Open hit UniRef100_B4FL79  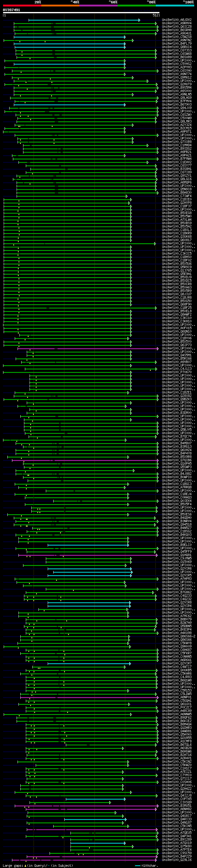coord(177,43)
